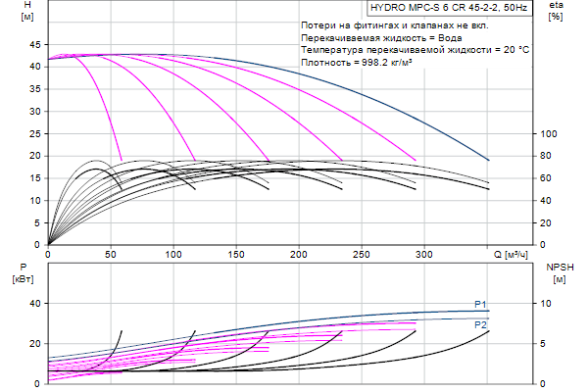Click the right end of the dark blue head curve
588x392 pixels.
pos(488,160)
